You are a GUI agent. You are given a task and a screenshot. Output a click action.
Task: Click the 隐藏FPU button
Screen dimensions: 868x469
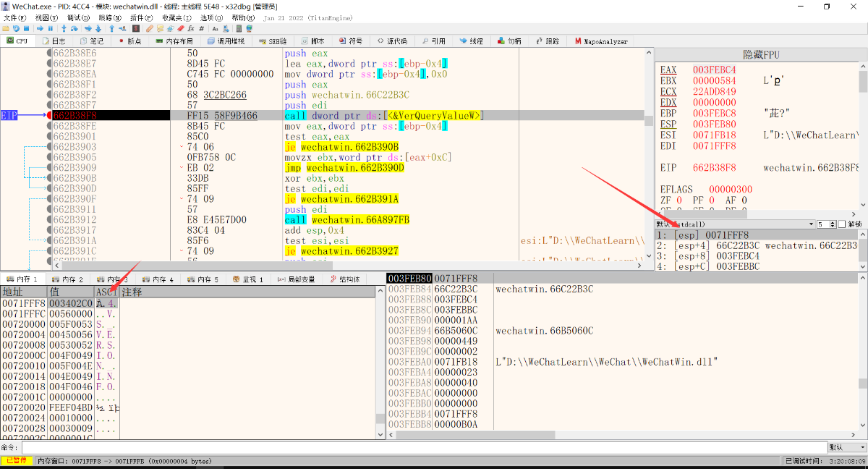point(761,55)
